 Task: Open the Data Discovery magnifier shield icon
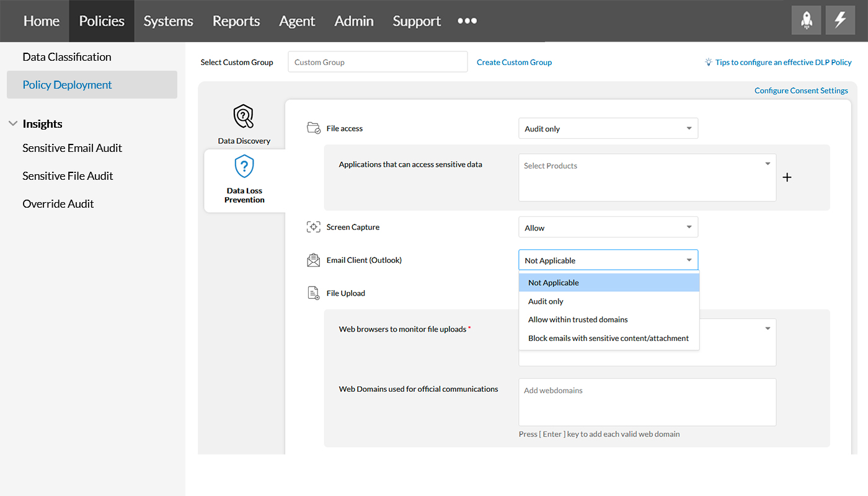(x=244, y=117)
